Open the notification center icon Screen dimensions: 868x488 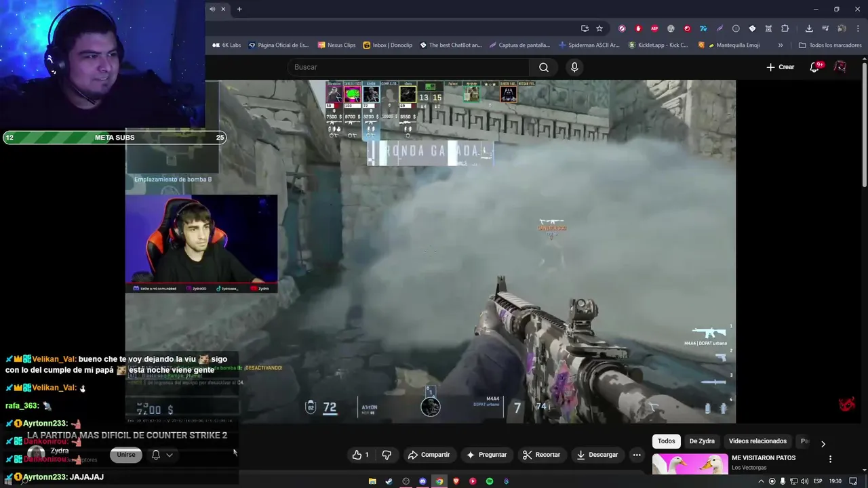[853, 481]
